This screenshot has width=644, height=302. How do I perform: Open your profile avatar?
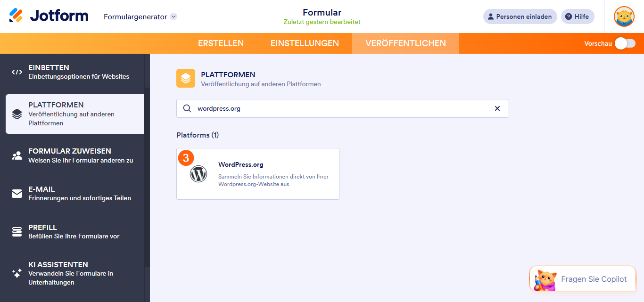[x=624, y=16]
